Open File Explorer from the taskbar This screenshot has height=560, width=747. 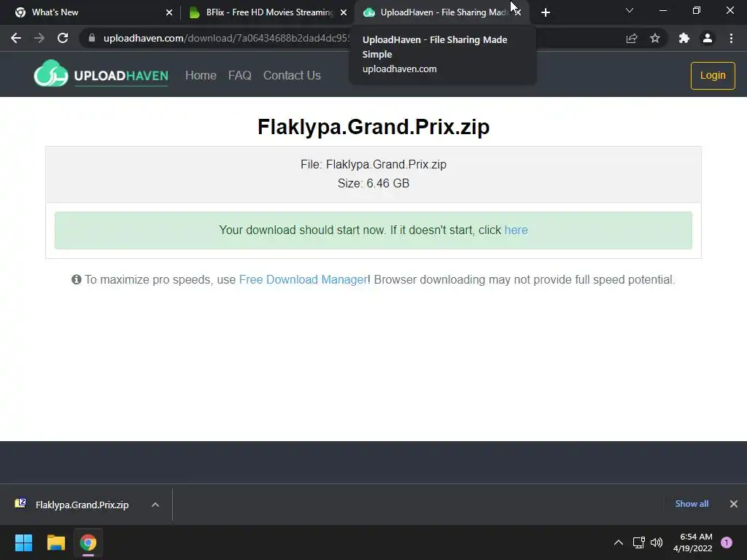tap(55, 542)
